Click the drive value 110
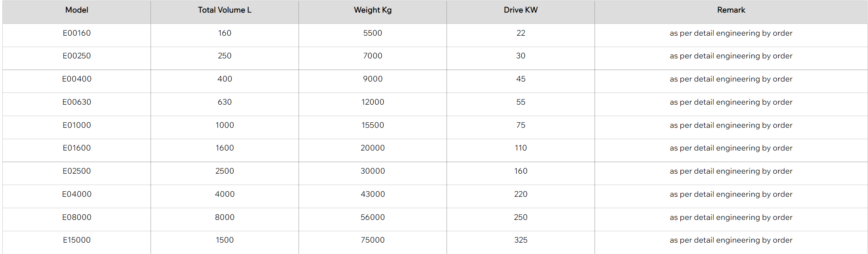Image resolution: width=868 pixels, height=254 pixels. pyautogui.click(x=521, y=148)
